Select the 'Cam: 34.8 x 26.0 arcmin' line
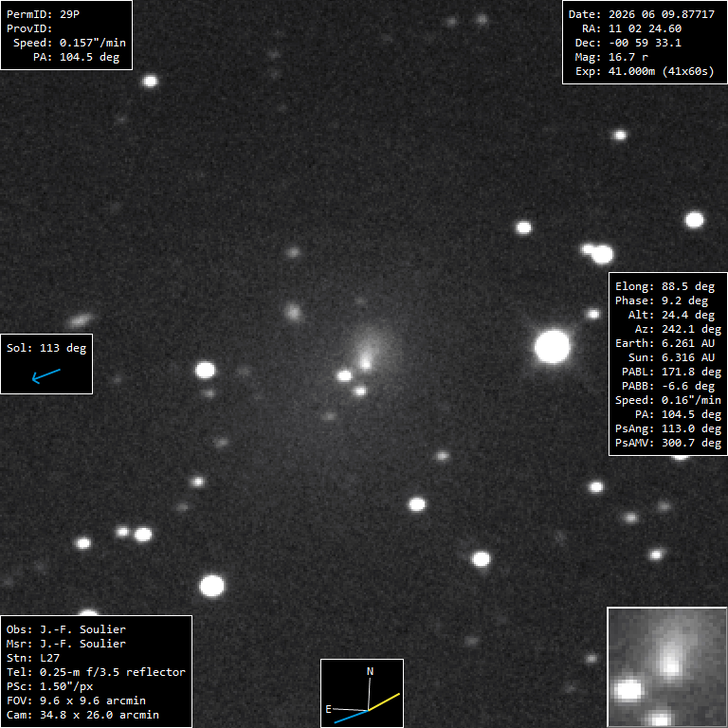728x728 pixels. [82, 715]
